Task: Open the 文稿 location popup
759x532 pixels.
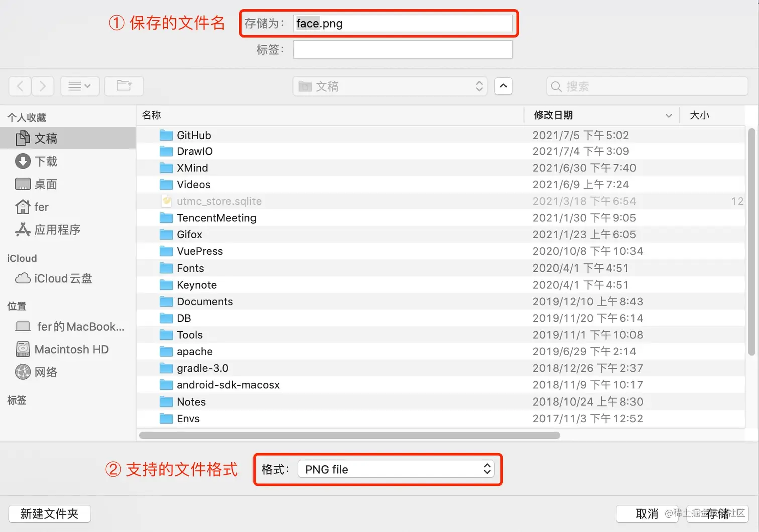Action: point(390,86)
